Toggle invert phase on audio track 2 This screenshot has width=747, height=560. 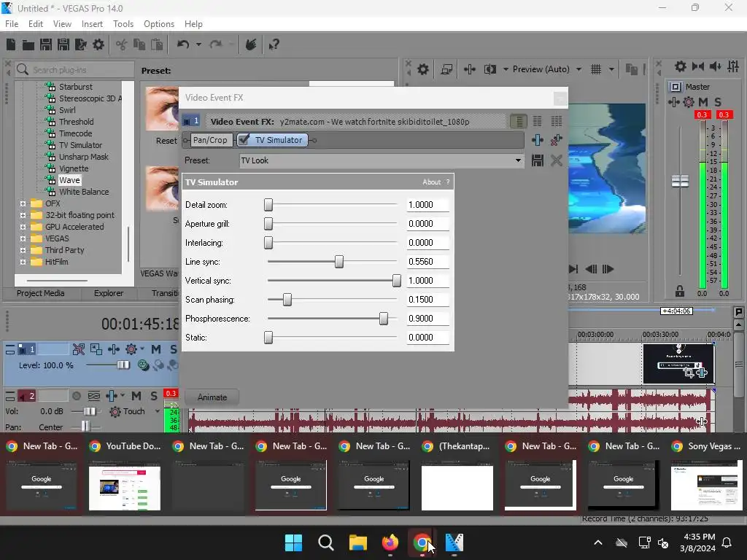[94, 396]
